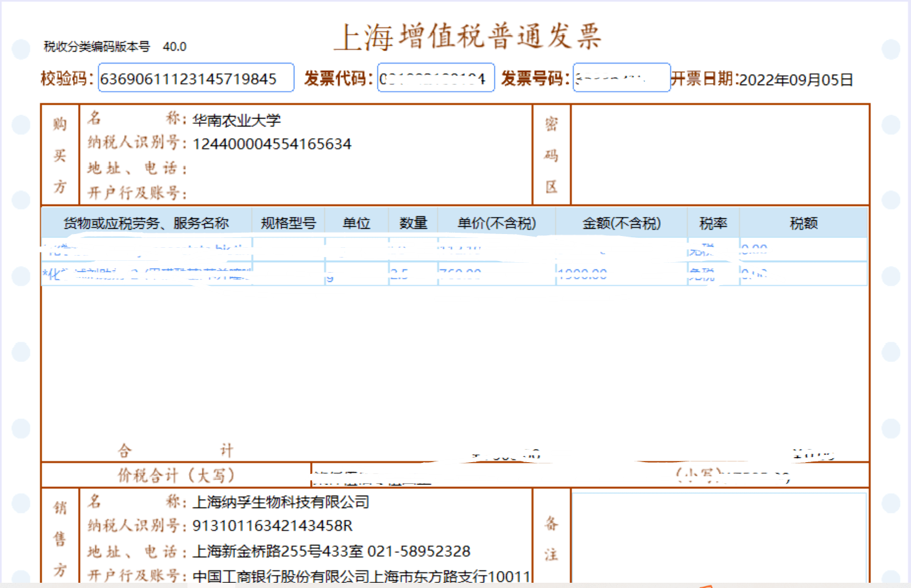Click the 货物或应税劳务、服务名称 column header
The image size is (911, 588).
[x=145, y=224]
